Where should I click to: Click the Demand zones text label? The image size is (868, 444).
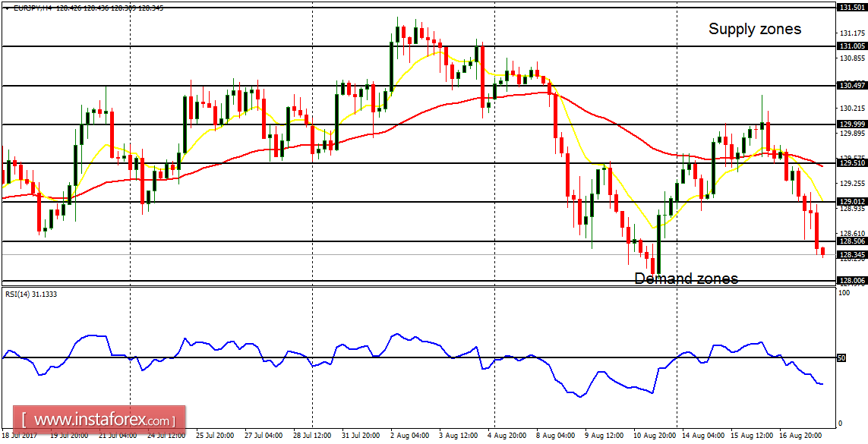pos(686,279)
